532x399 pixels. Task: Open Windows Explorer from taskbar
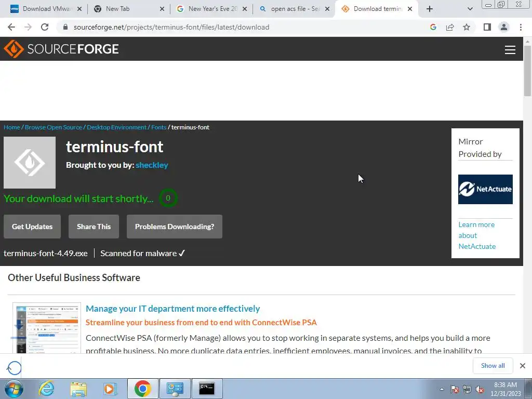click(x=78, y=389)
